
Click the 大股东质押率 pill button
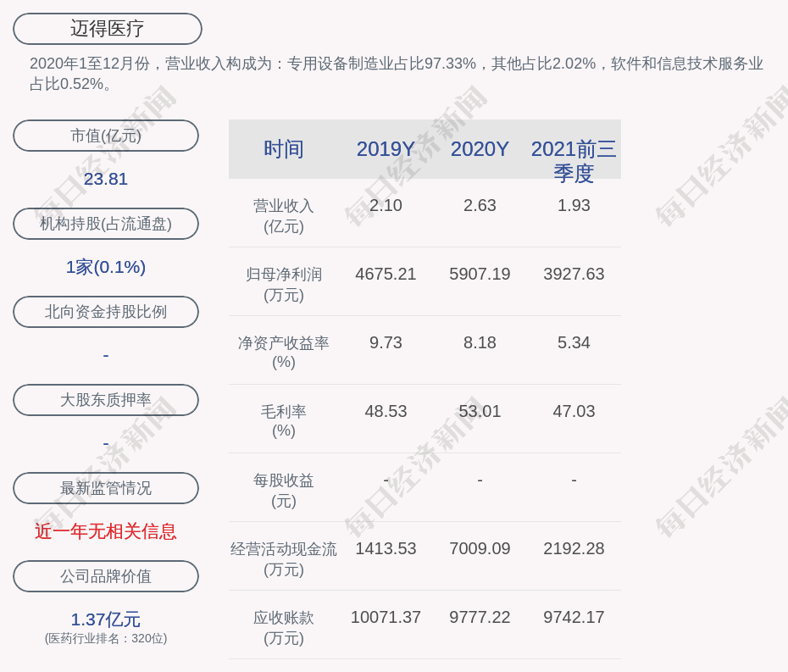click(106, 400)
